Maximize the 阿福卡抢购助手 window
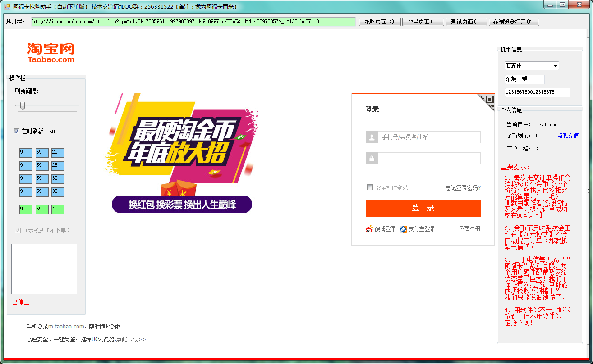Image resolution: width=593 pixels, height=364 pixels. click(562, 5)
